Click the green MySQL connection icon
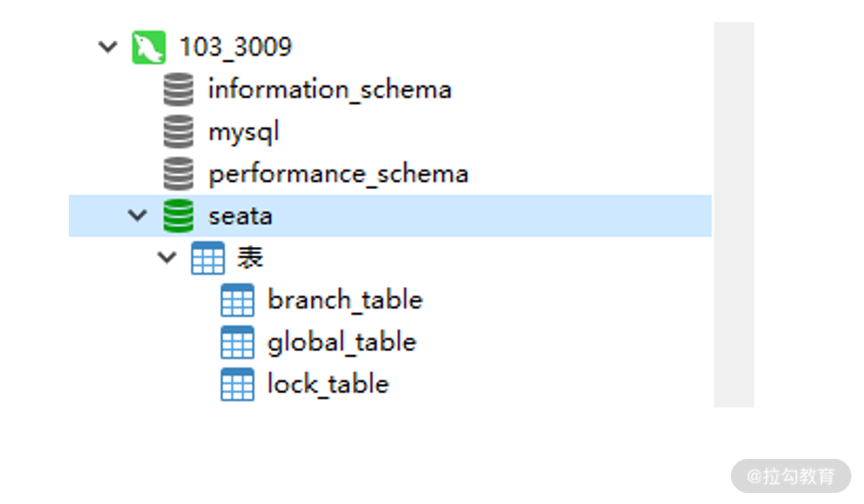864x504 pixels. (149, 47)
